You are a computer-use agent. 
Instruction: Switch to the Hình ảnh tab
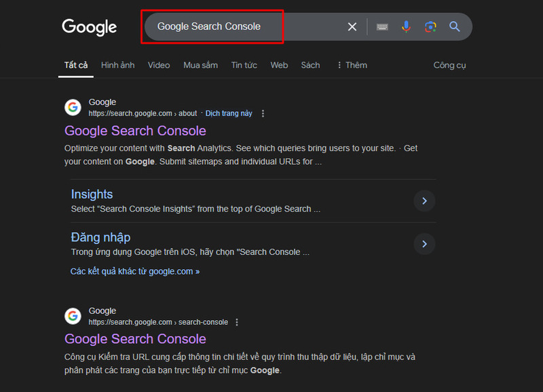pyautogui.click(x=117, y=65)
